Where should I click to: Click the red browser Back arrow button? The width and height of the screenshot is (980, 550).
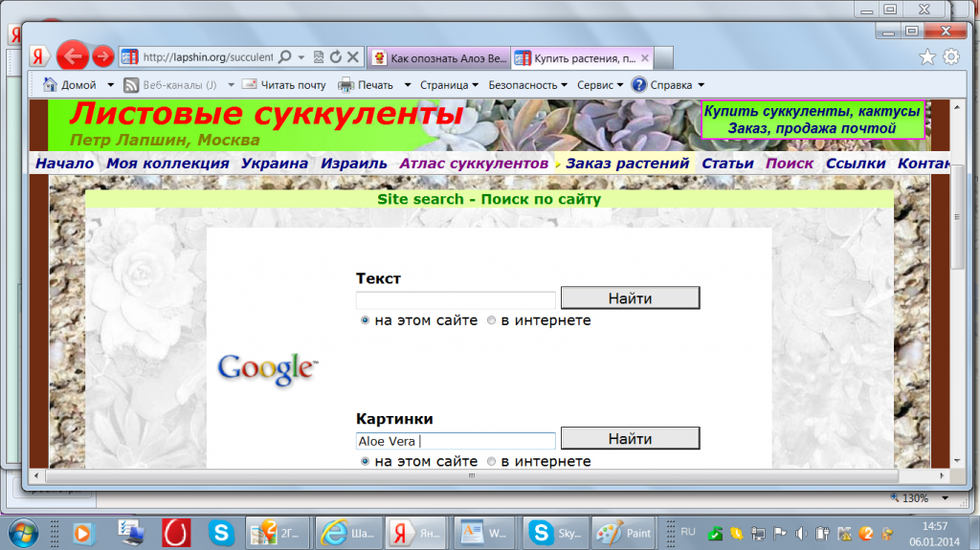click(73, 56)
